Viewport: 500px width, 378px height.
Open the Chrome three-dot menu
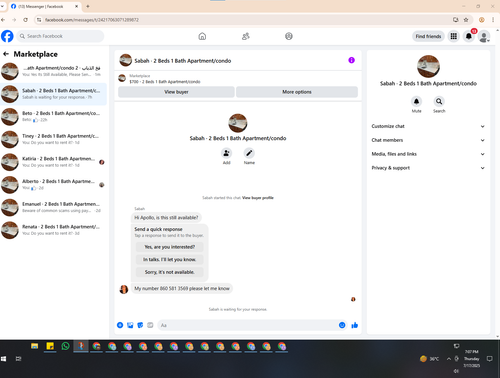(x=493, y=20)
